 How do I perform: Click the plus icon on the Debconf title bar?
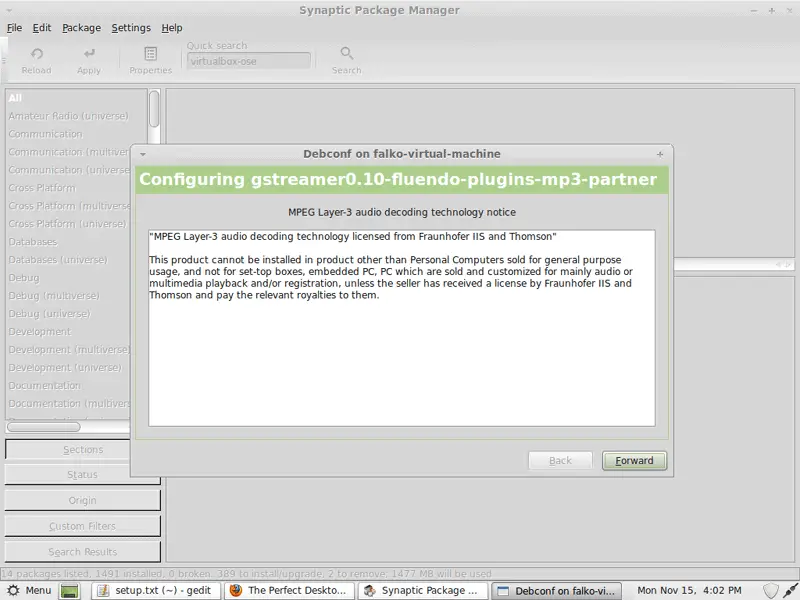point(660,154)
